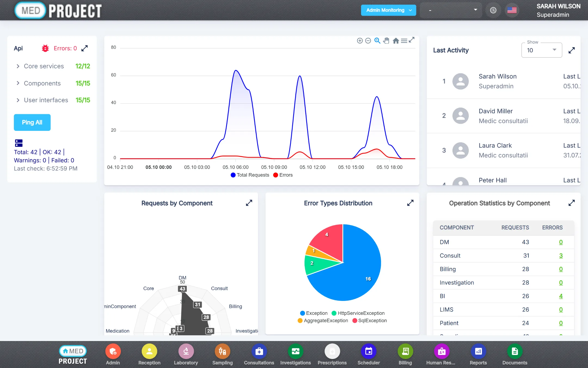Image resolution: width=588 pixels, height=368 pixels.
Task: Click LIMS errors count link 0
Action: pos(561,310)
